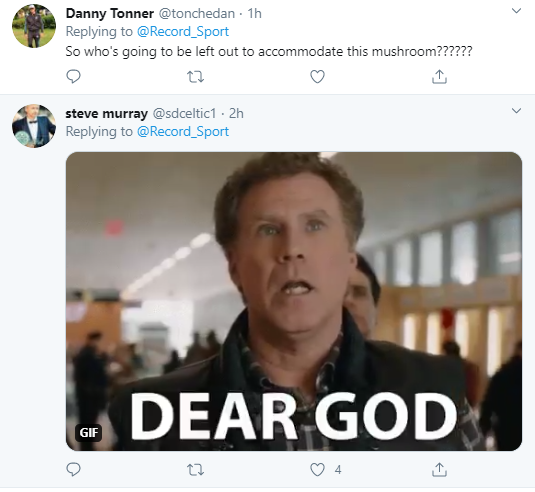The image size is (535, 492).
Task: Open the 2h timestamp on steve murray's tweet
Action: [236, 113]
